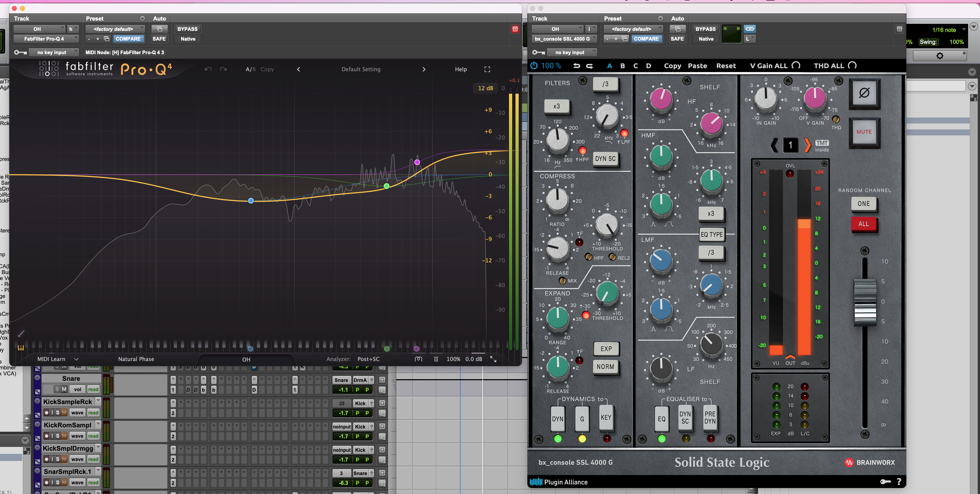Click the bx_console redo icon
The width and height of the screenshot is (980, 494).
tap(590, 66)
